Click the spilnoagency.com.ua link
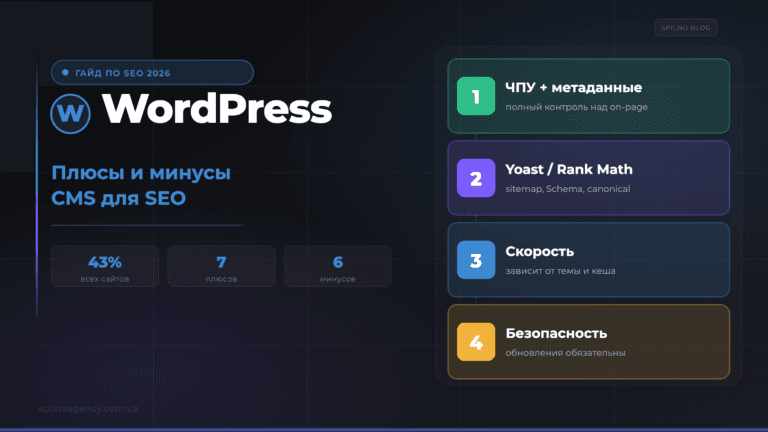 [89, 408]
